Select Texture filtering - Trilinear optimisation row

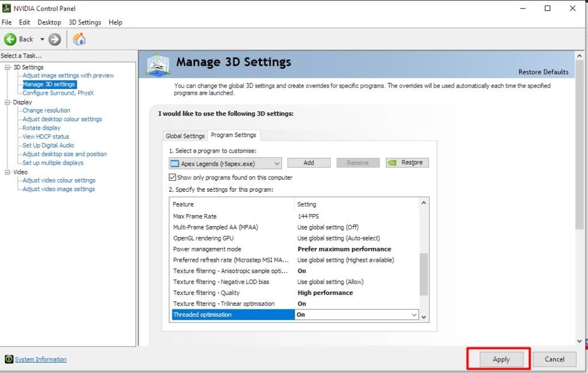click(x=295, y=304)
